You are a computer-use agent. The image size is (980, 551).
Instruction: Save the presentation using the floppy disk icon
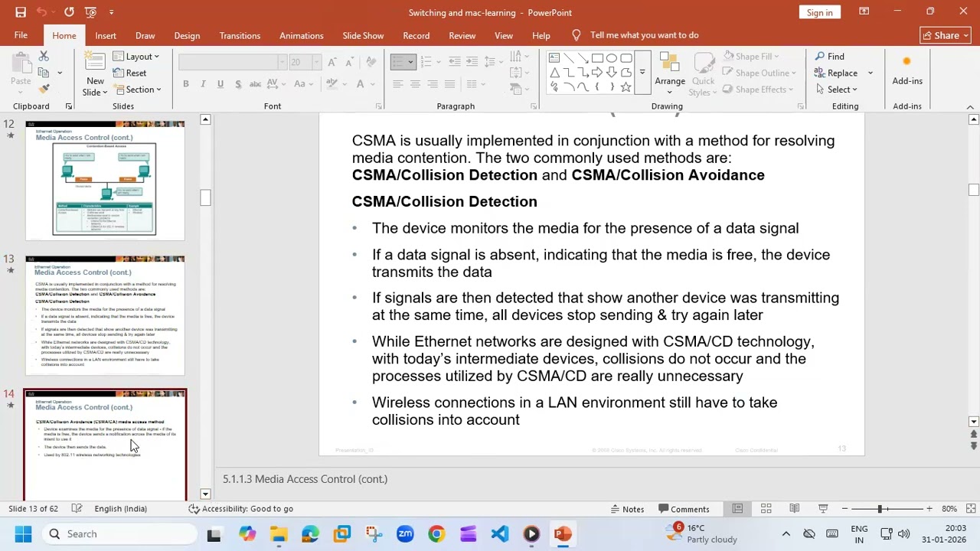[21, 12]
